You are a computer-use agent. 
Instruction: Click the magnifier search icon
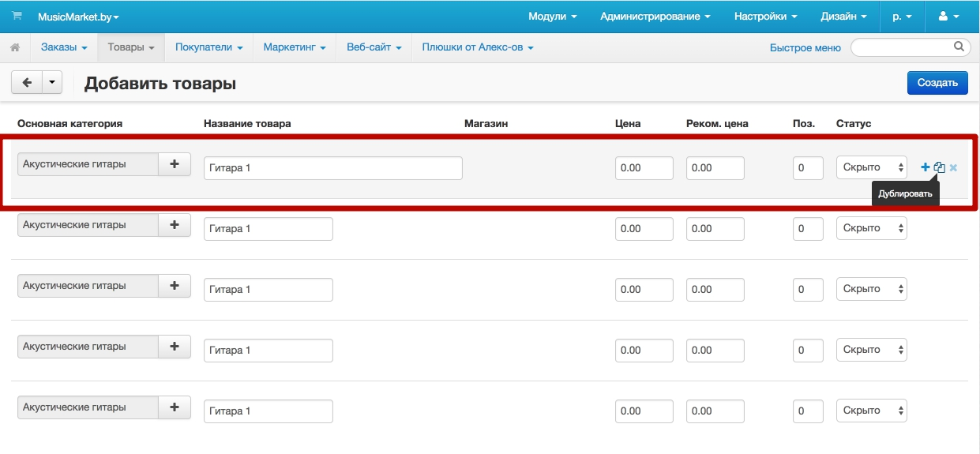pyautogui.click(x=959, y=47)
